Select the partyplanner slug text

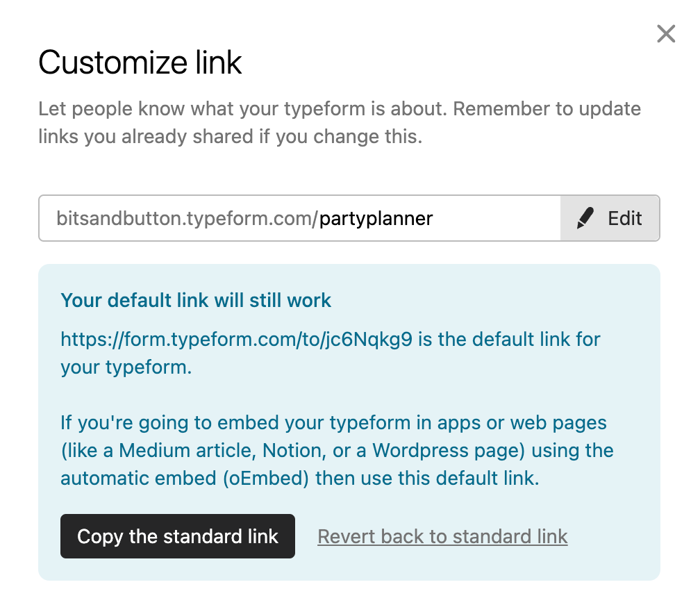376,219
